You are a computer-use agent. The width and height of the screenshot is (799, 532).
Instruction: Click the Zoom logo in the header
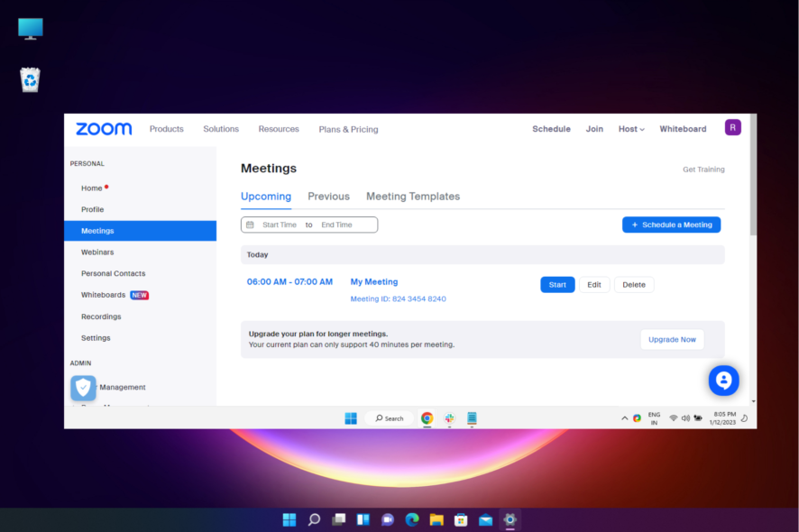click(x=104, y=129)
